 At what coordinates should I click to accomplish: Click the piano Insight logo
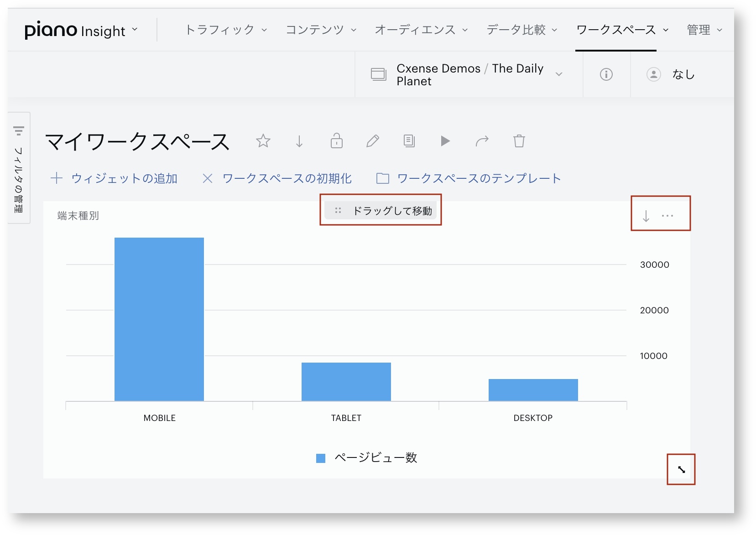(x=75, y=30)
